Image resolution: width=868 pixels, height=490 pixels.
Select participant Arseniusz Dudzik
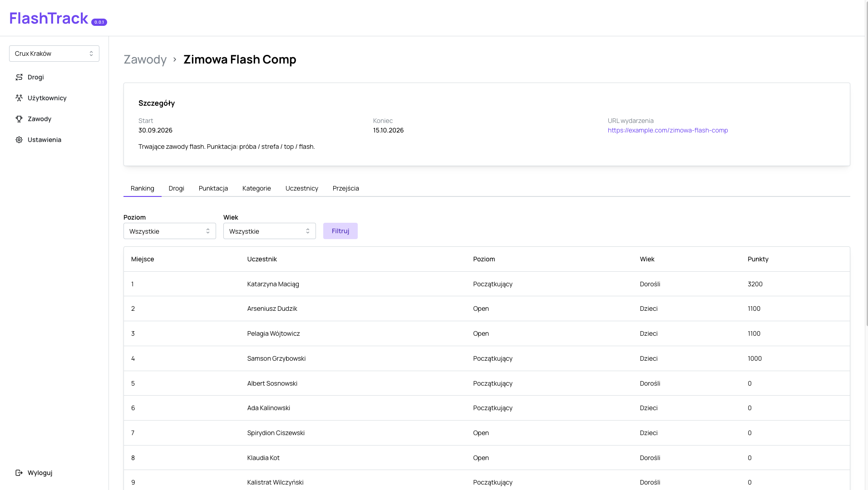[272, 309]
